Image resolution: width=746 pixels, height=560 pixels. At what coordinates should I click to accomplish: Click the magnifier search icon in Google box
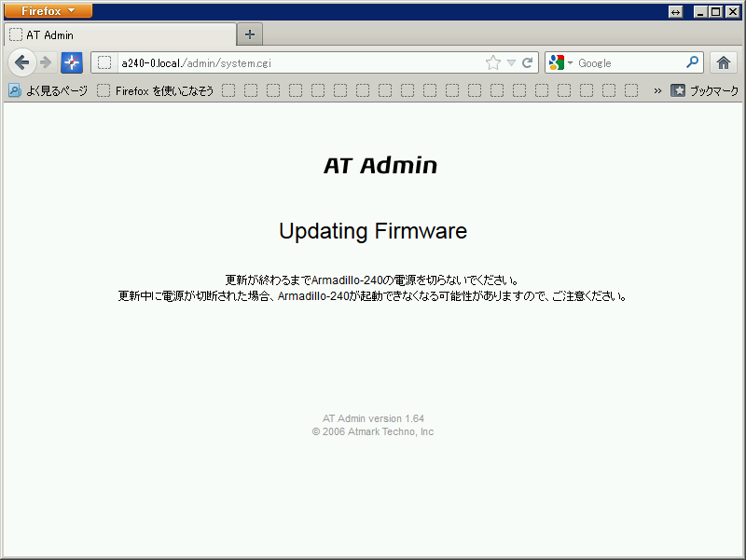click(x=693, y=62)
